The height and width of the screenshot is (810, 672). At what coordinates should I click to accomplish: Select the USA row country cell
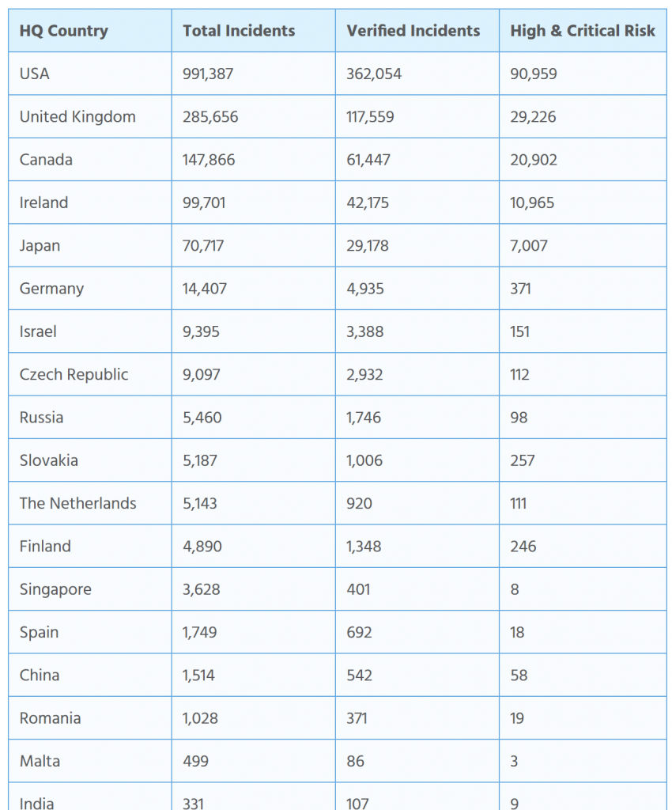pyautogui.click(x=90, y=74)
